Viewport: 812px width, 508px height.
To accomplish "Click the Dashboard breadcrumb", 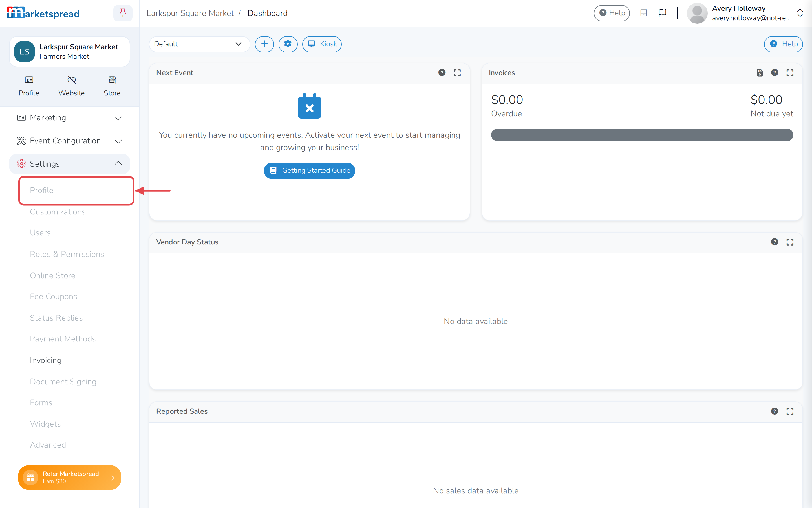I will click(x=267, y=13).
